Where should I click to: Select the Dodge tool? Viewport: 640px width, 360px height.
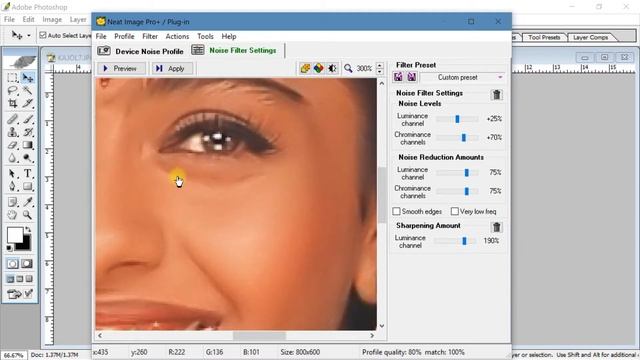pyautogui.click(x=28, y=158)
